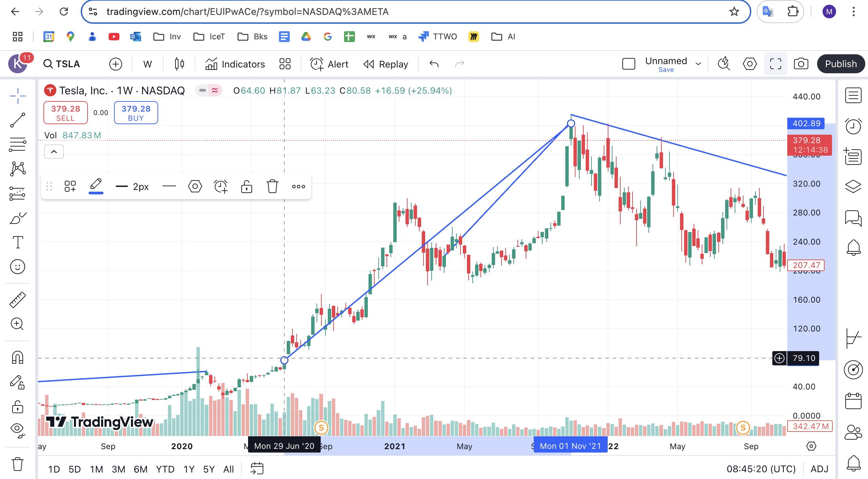The height and width of the screenshot is (479, 868).
Task: Add order at 79.10 price
Action: 779,358
